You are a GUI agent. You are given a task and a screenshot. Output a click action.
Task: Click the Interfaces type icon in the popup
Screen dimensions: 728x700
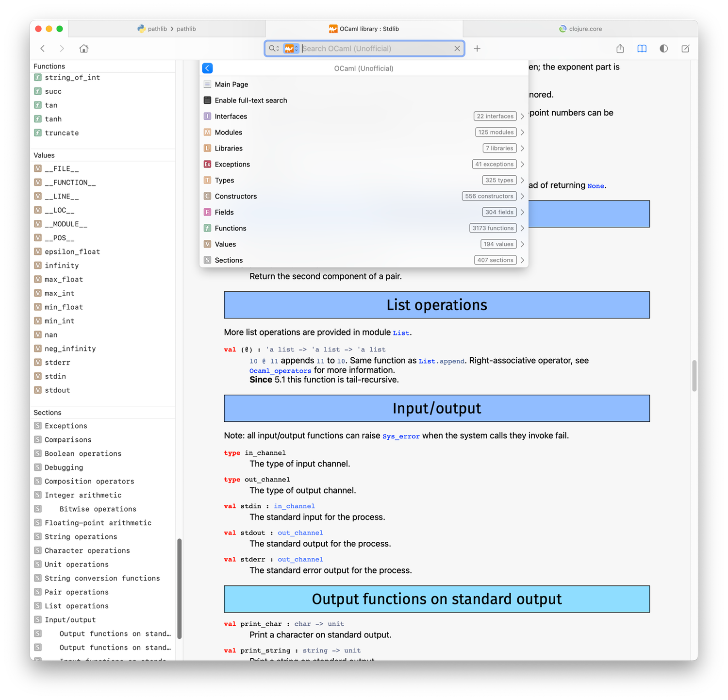tap(207, 117)
